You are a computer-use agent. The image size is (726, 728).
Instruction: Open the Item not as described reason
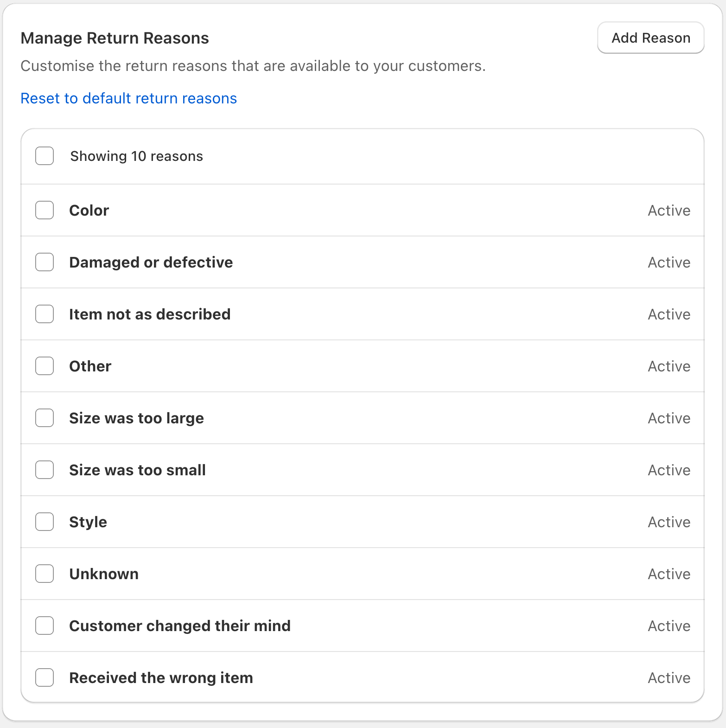pyautogui.click(x=150, y=314)
